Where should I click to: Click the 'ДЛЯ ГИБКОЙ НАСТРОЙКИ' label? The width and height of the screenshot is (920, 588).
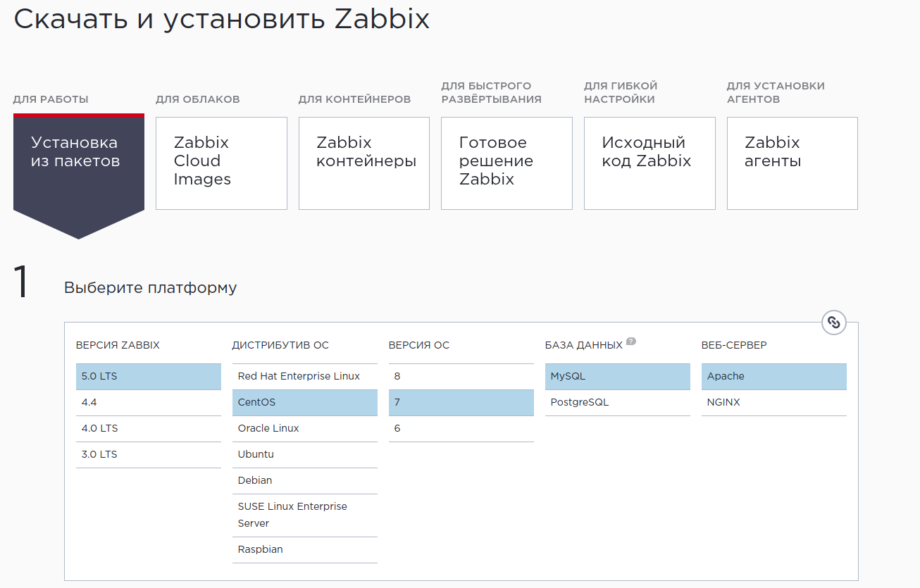pos(621,92)
